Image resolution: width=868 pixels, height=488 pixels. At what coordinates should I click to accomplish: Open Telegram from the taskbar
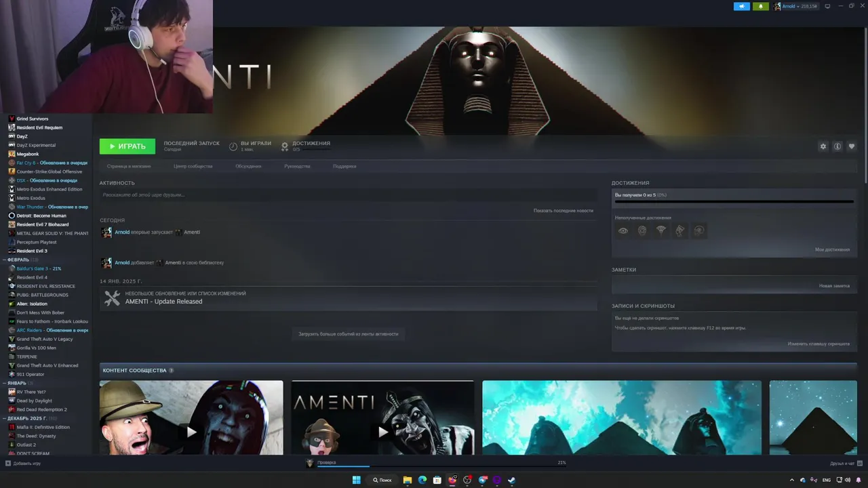pos(482,480)
